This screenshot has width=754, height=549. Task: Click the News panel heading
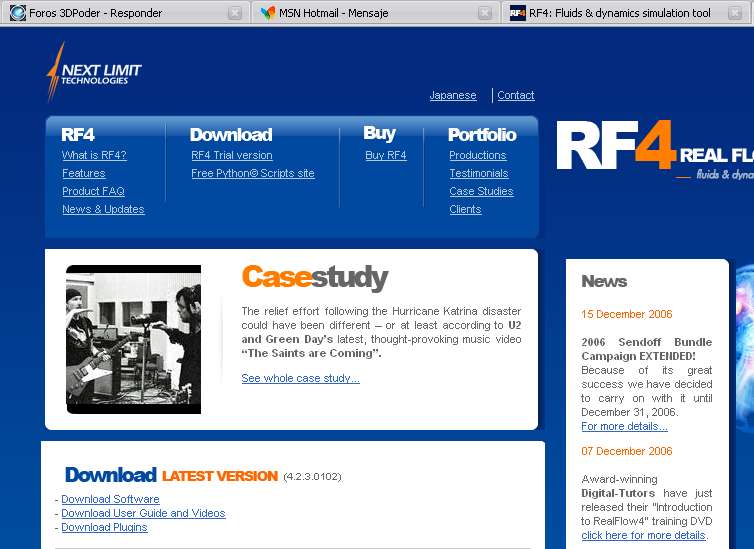604,281
